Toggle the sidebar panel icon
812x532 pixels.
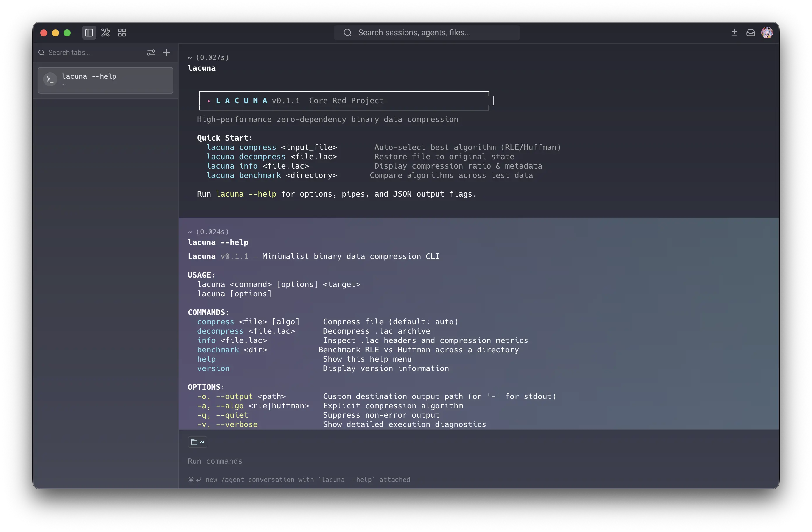89,33
